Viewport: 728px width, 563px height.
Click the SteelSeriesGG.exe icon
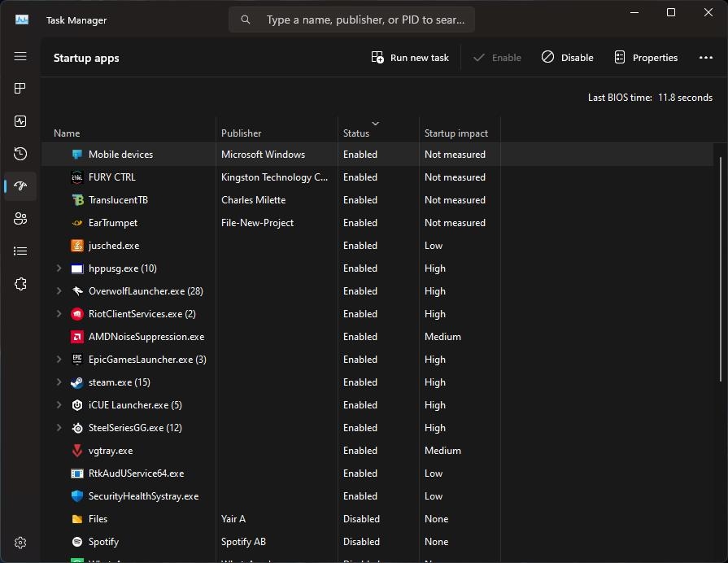(x=77, y=428)
